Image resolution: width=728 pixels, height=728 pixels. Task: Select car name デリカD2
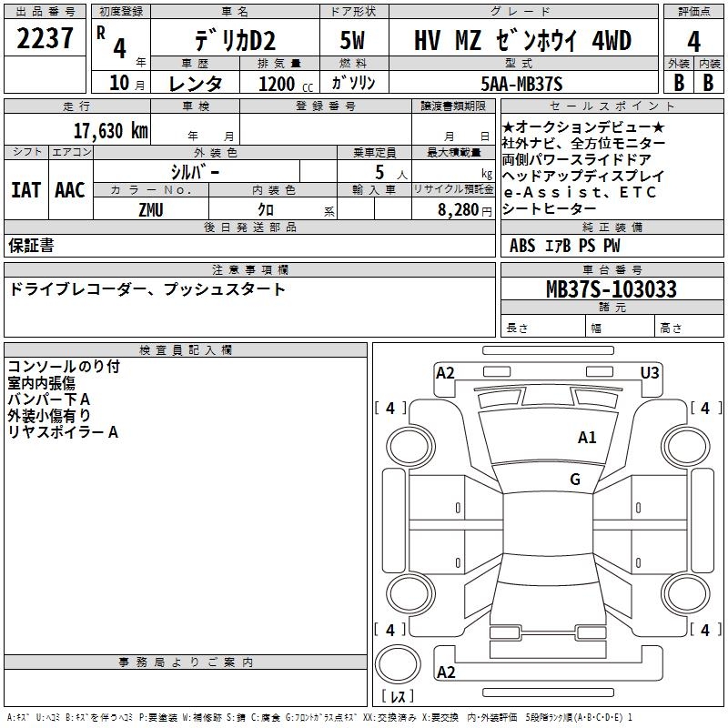[x=235, y=40]
